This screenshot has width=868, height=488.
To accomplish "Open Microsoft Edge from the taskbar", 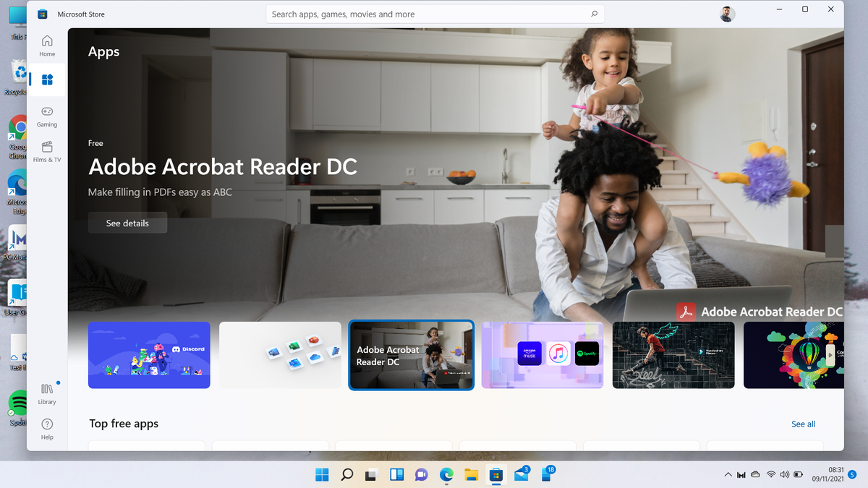I will pos(446,475).
